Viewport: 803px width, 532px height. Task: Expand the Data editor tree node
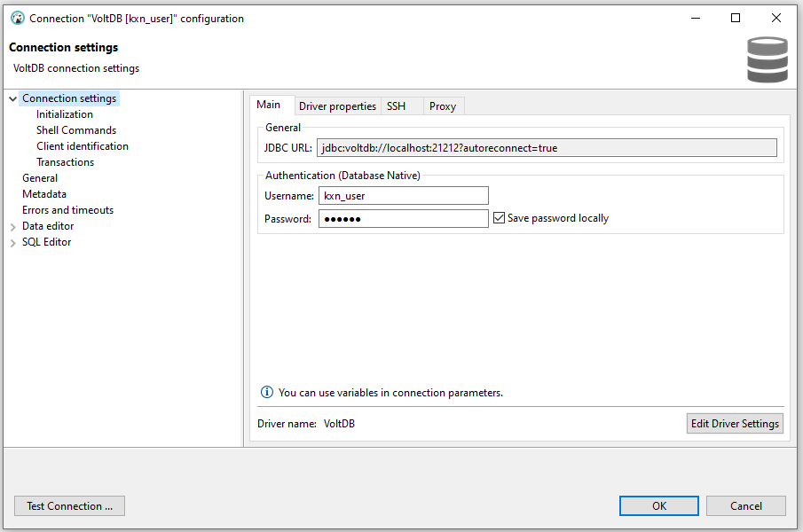click(x=12, y=227)
